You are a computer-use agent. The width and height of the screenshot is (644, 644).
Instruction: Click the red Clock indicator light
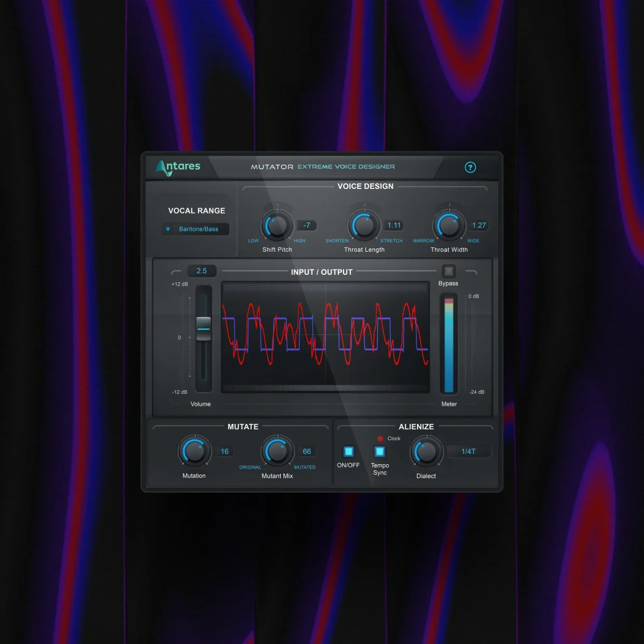(380, 438)
